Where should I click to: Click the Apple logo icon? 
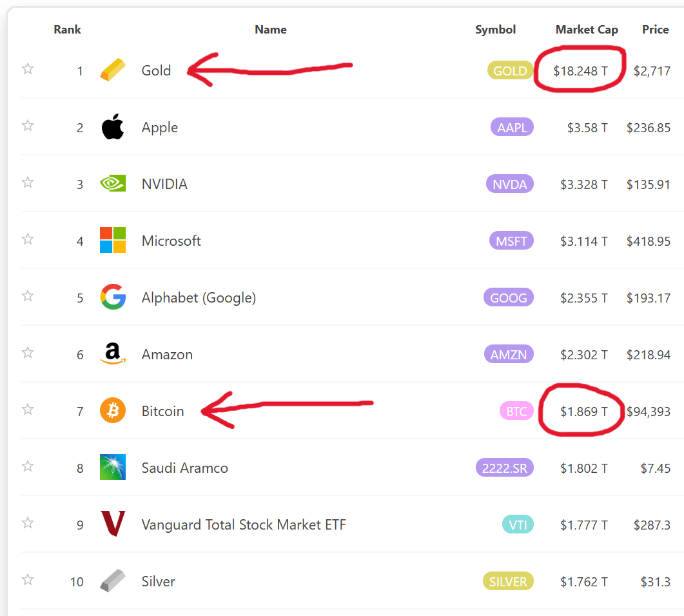point(113,127)
